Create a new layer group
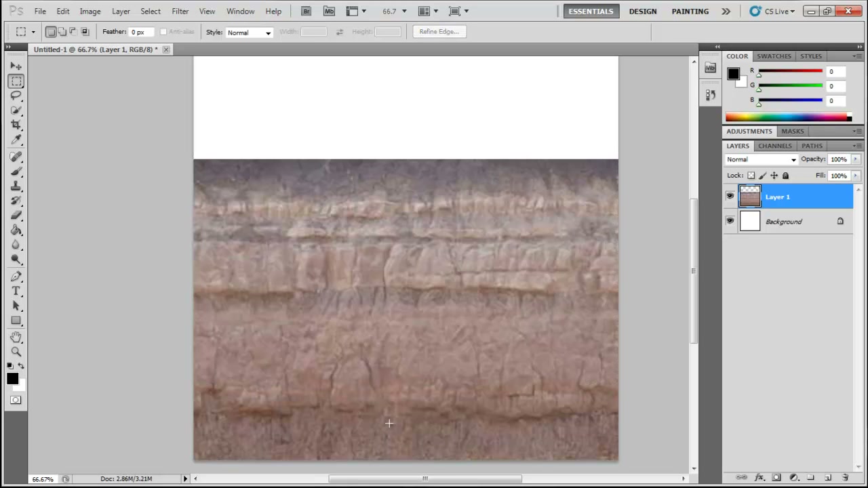The width and height of the screenshot is (868, 488). coord(810,478)
